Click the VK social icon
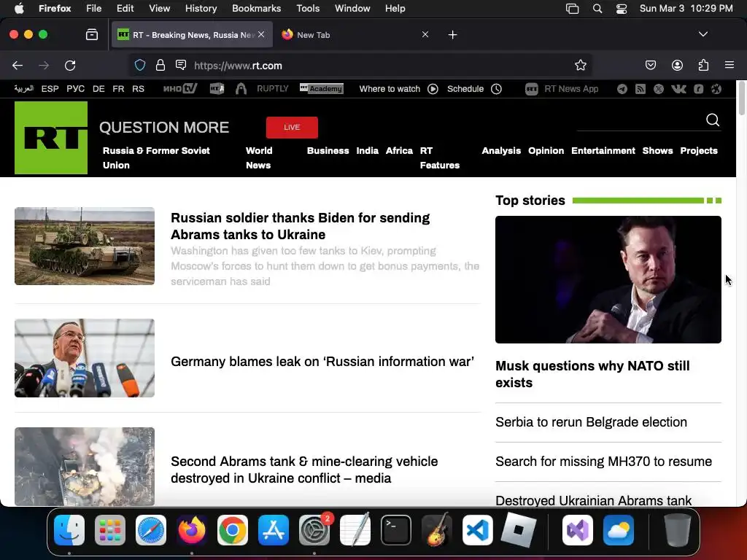Image resolution: width=747 pixels, height=560 pixels. [678, 89]
